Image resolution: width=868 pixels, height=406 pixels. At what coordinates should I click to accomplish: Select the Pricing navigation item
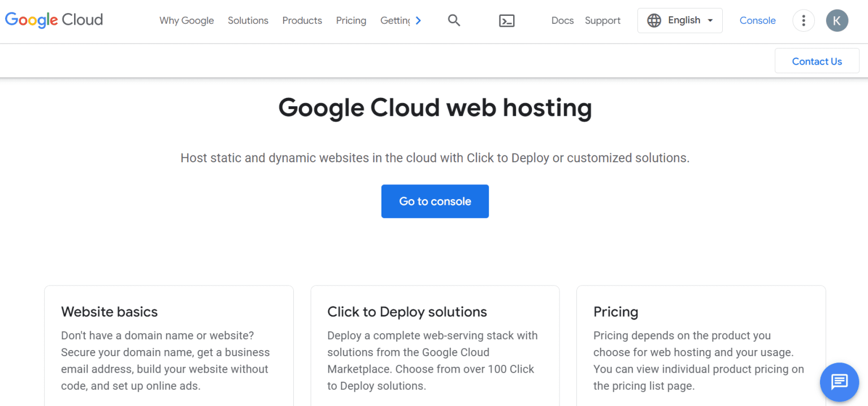click(x=351, y=21)
